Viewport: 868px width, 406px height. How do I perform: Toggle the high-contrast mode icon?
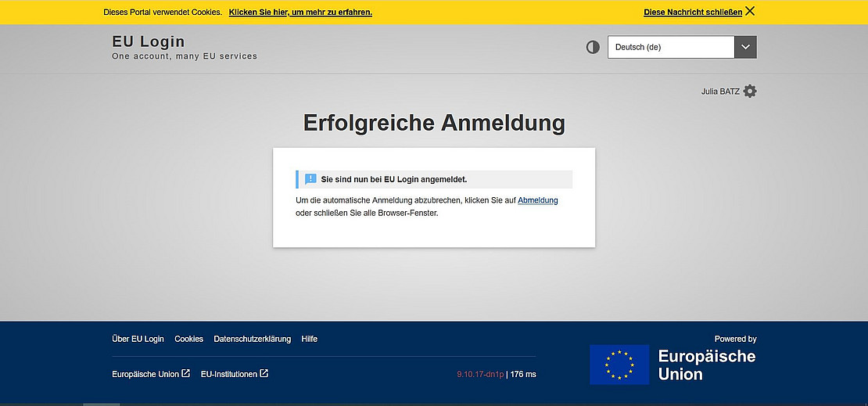593,47
